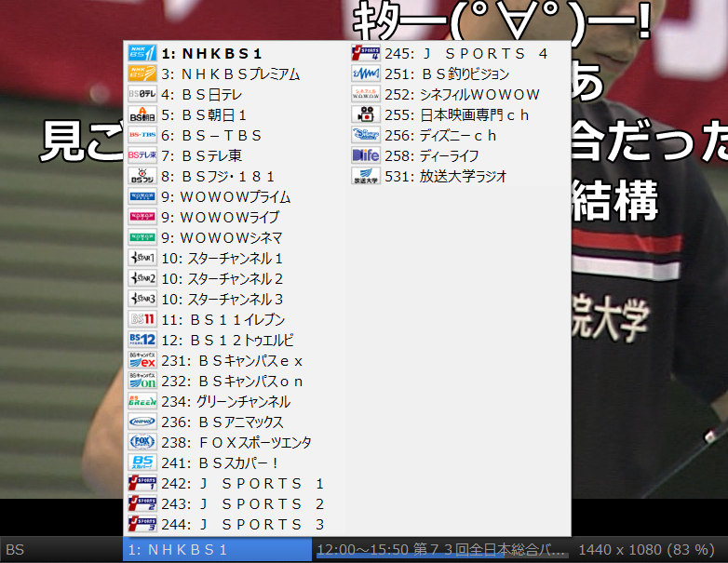
Task: Switch to 256: ディズニーch
Action: click(x=459, y=135)
